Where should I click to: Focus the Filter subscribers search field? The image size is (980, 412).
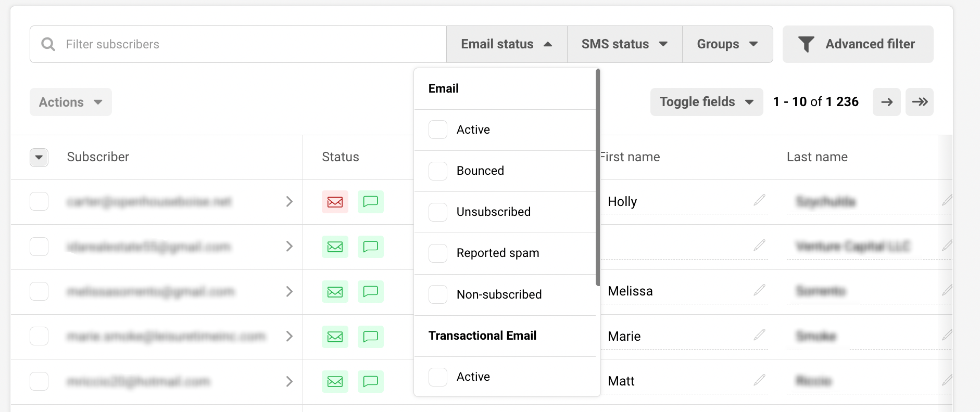tap(250, 44)
